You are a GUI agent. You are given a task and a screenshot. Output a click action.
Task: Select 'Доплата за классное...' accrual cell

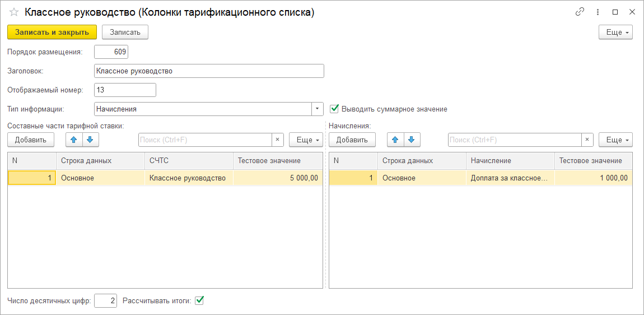[510, 178]
